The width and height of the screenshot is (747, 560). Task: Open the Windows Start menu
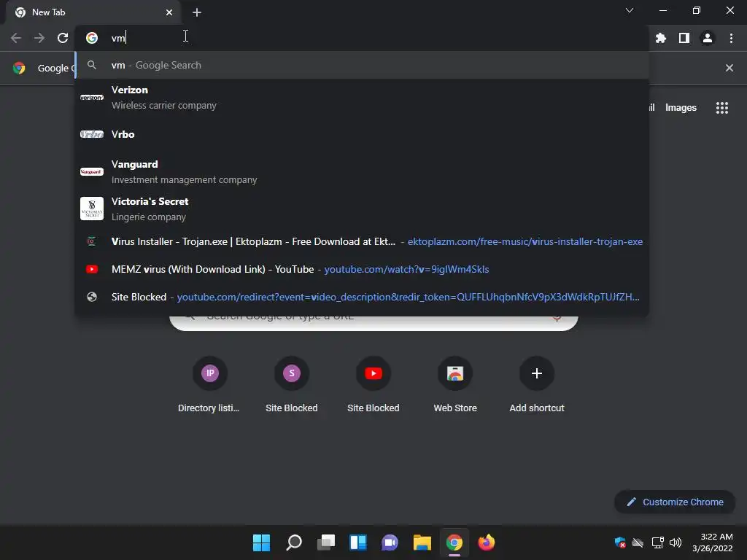tap(262, 542)
